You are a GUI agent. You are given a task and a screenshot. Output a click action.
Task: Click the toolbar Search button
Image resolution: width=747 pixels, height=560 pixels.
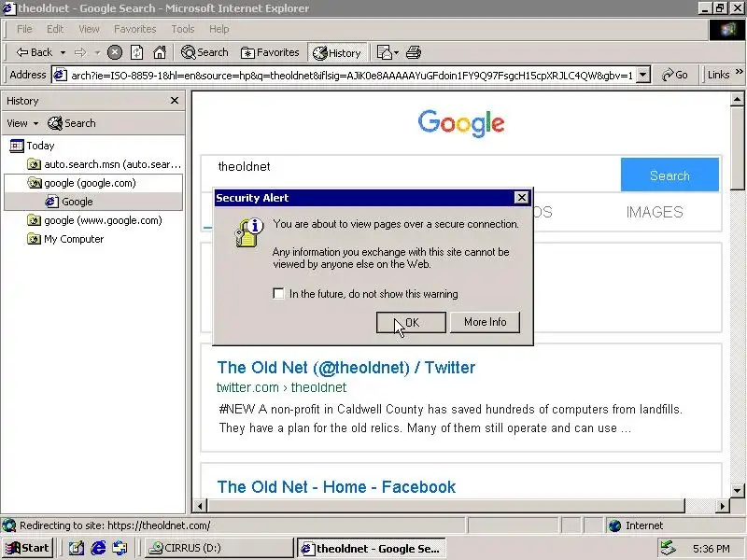[204, 52]
